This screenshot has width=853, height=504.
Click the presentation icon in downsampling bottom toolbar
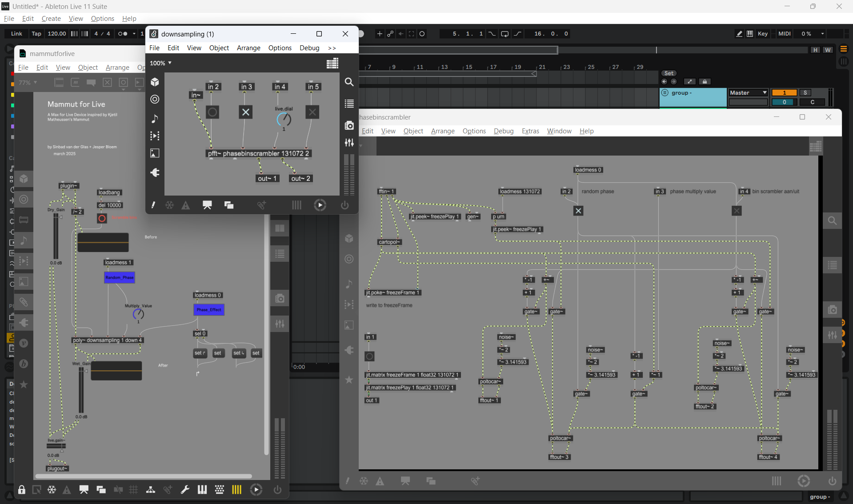[x=207, y=205]
